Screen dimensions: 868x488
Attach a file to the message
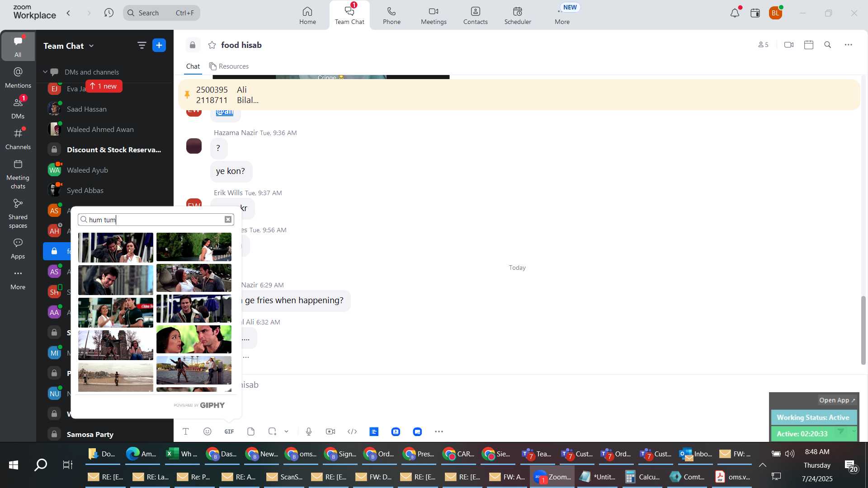tap(251, 432)
